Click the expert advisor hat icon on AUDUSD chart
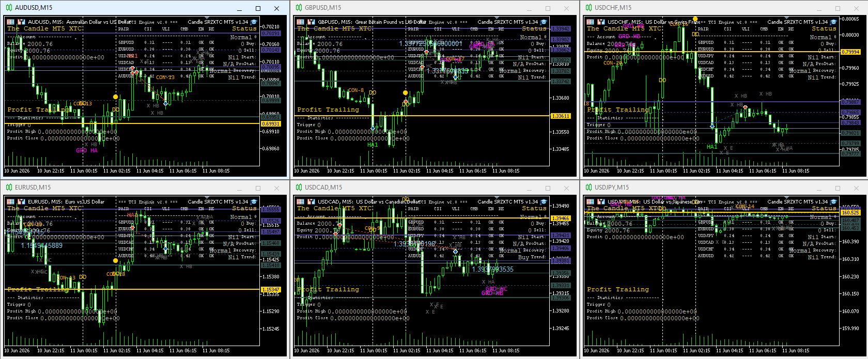Image resolution: width=868 pixels, height=359 pixels. pyautogui.click(x=254, y=22)
